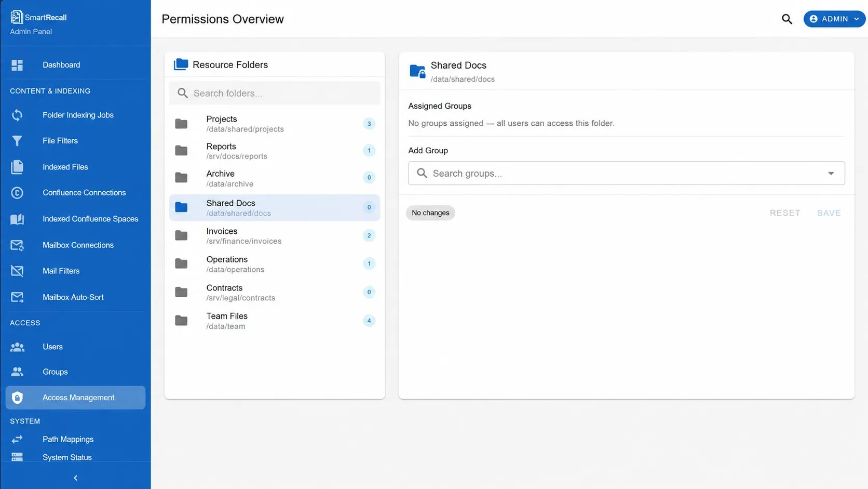Click the Team Files count badge 4
The height and width of the screenshot is (489, 868).
click(x=369, y=321)
